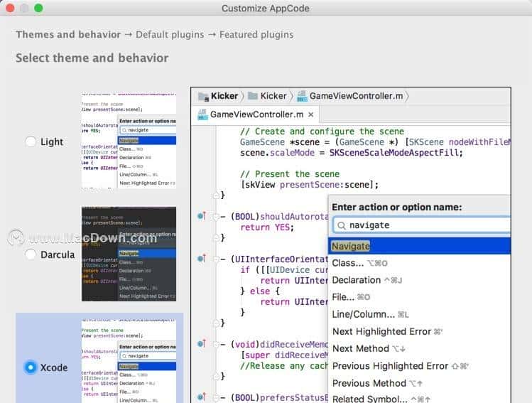The image size is (532, 403).
Task: Click the override gutter icon beside didReceiveMemoryWarning
Action: [202, 343]
